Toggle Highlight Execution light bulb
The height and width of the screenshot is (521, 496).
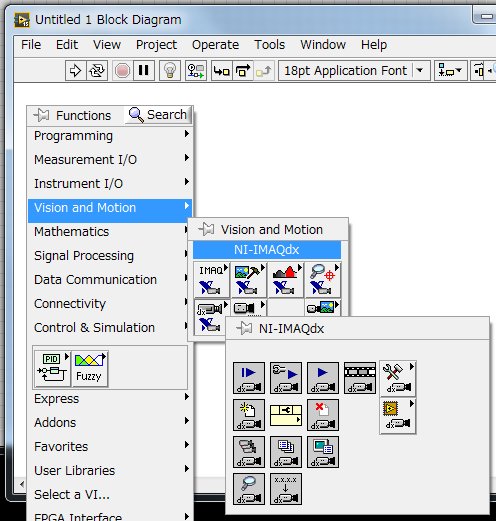pos(170,70)
